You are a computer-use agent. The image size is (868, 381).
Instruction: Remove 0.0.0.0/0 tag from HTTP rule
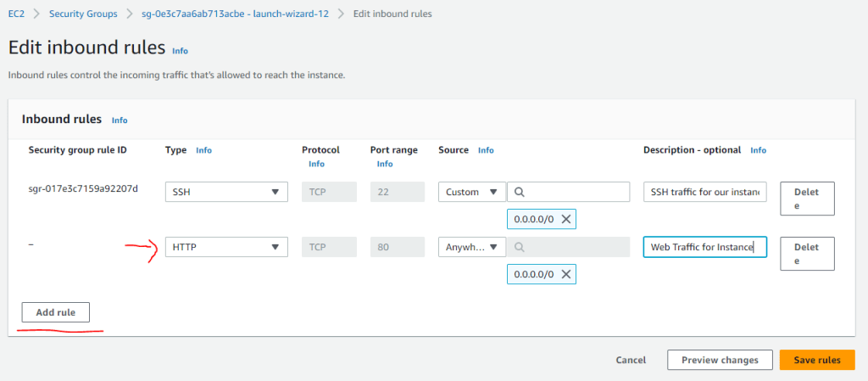(565, 274)
